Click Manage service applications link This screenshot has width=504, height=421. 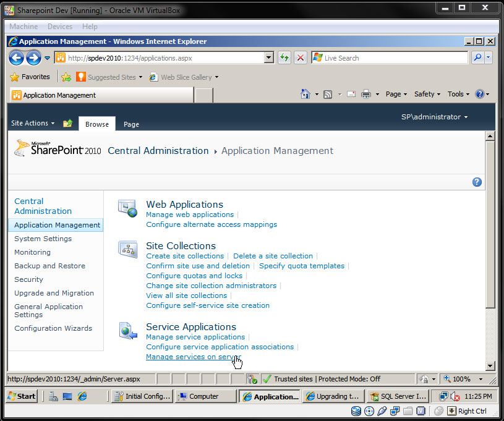coord(195,337)
